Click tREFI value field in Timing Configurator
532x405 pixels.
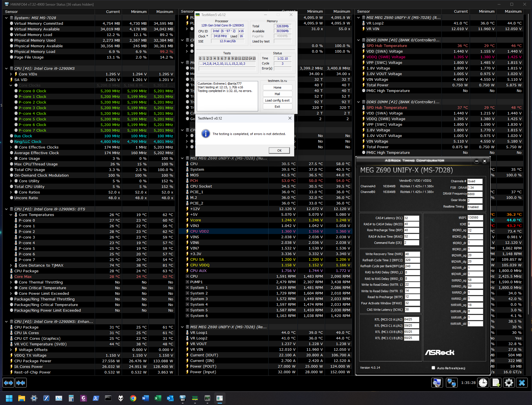tap(475, 217)
